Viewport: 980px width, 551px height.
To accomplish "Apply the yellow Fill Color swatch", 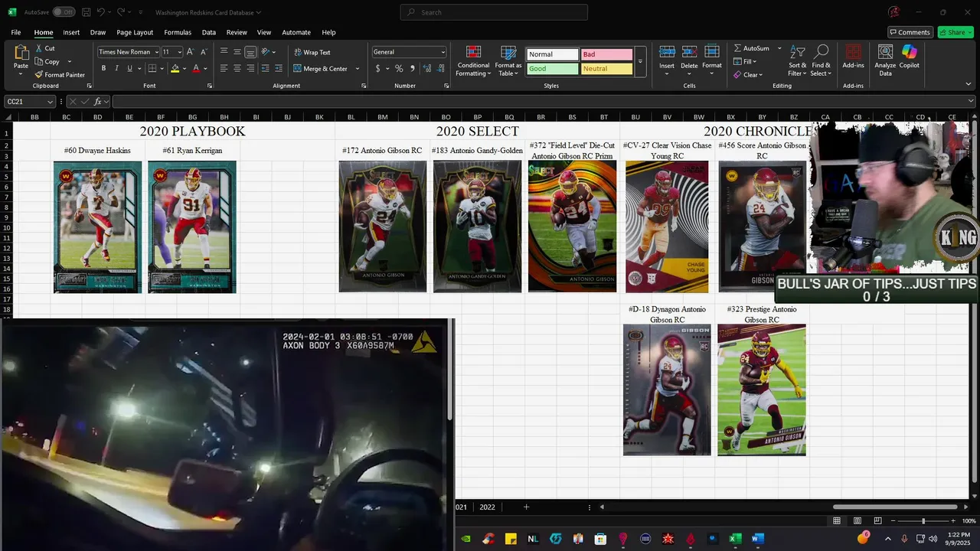I will [x=175, y=68].
